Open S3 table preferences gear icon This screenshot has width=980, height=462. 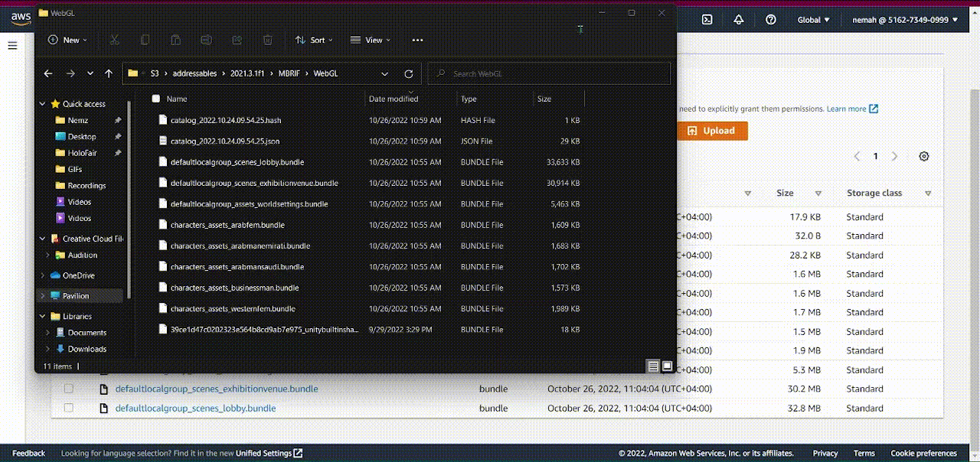pyautogui.click(x=924, y=156)
